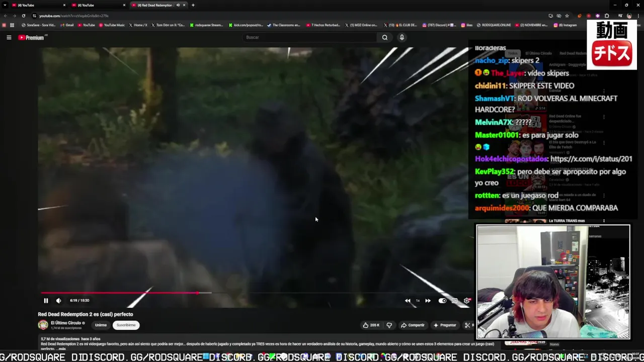Click the timestamp 6:19 / 18:30
644x362 pixels.
click(x=79, y=301)
